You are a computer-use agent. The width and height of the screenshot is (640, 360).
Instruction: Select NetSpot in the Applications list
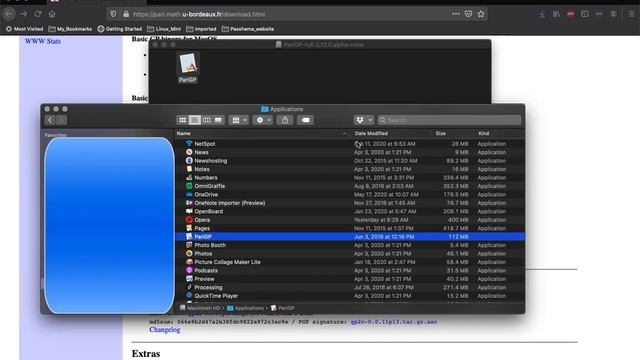[x=350, y=144]
